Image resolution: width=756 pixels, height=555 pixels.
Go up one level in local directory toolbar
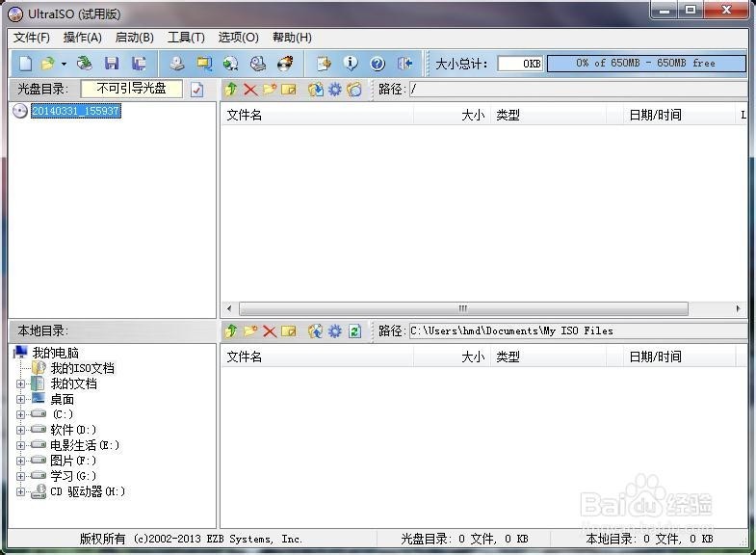click(230, 331)
